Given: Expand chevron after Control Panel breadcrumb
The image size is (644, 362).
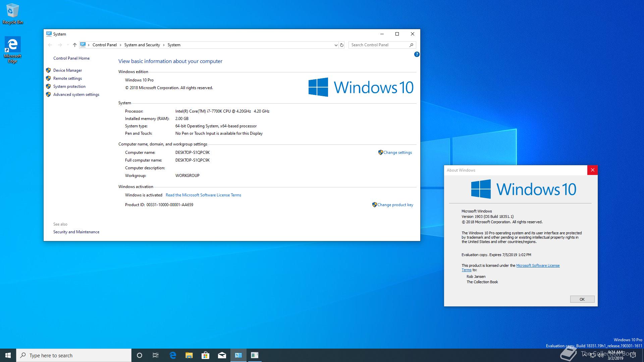Looking at the screenshot, I should [120, 45].
